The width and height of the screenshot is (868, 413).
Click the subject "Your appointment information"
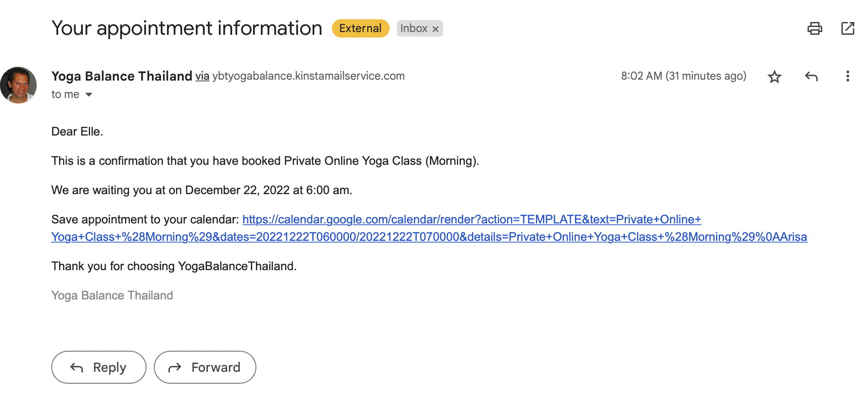click(x=187, y=28)
